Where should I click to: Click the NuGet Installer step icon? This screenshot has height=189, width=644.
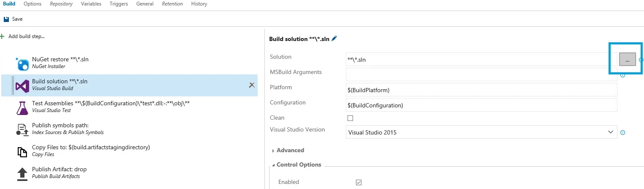coord(22,64)
